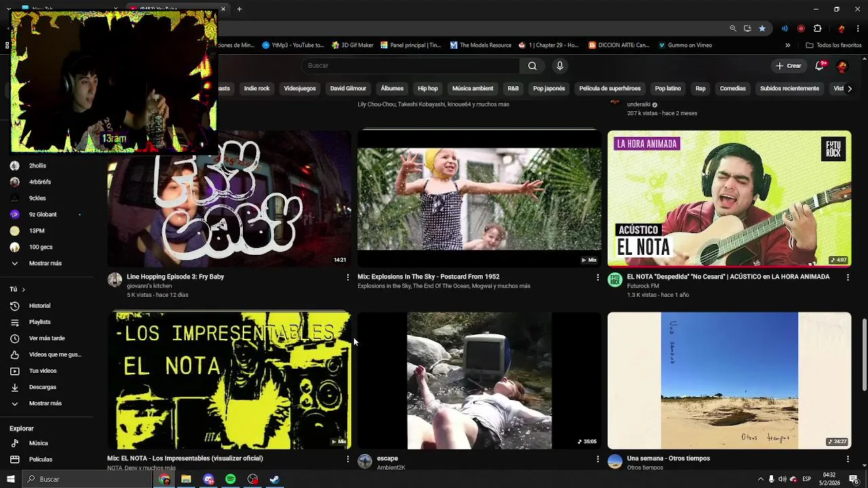Select the Indie rock chip

257,89
